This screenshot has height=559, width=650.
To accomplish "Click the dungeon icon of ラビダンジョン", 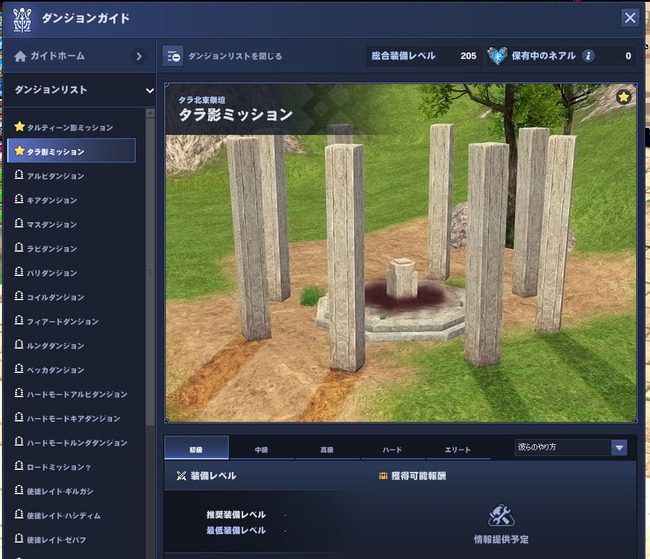I will click(19, 248).
